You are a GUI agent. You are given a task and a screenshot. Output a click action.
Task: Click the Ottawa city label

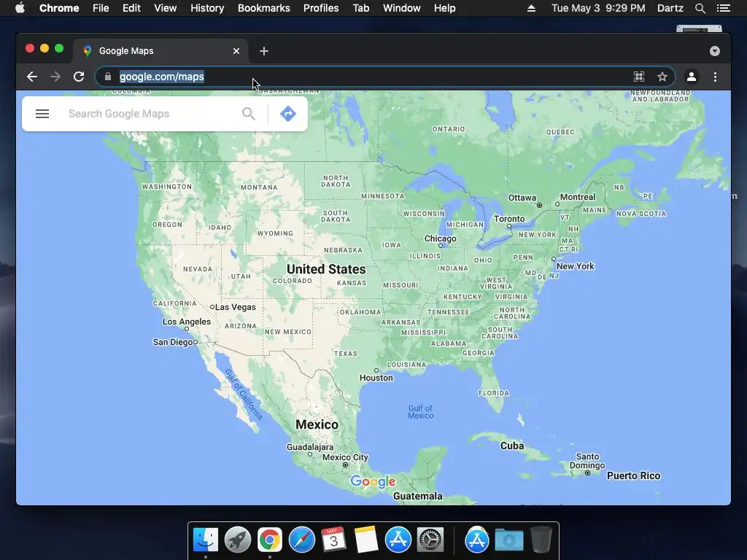[522, 198]
